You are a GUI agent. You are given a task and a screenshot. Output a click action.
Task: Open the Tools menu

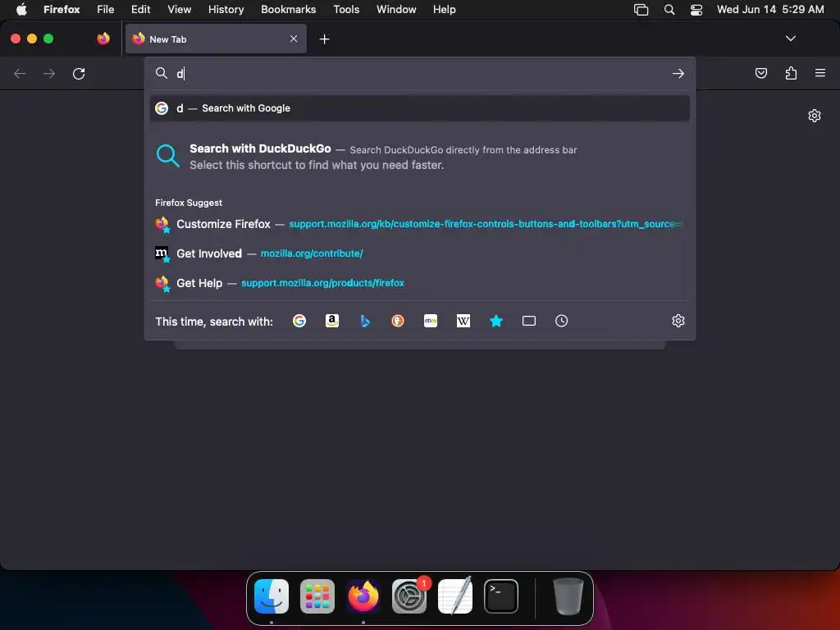346,9
